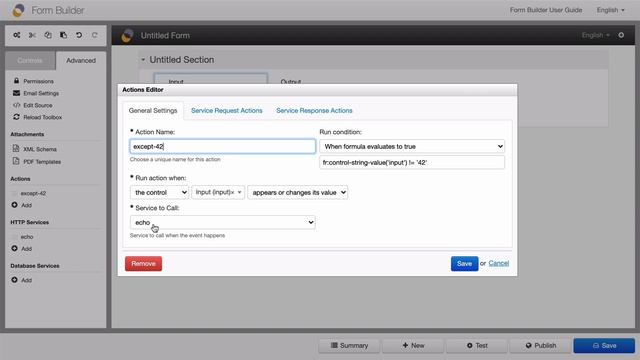Click the New button in the bottom bar
This screenshot has height=360, width=640.
(413, 345)
